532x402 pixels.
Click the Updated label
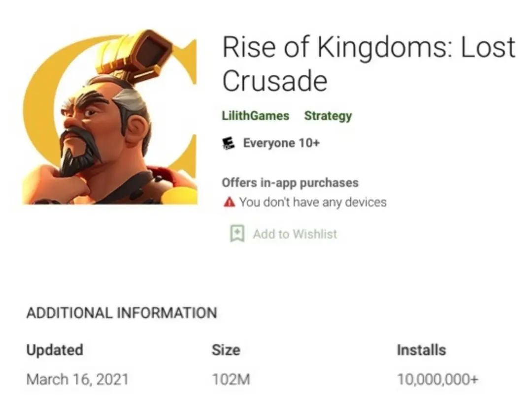coord(55,350)
